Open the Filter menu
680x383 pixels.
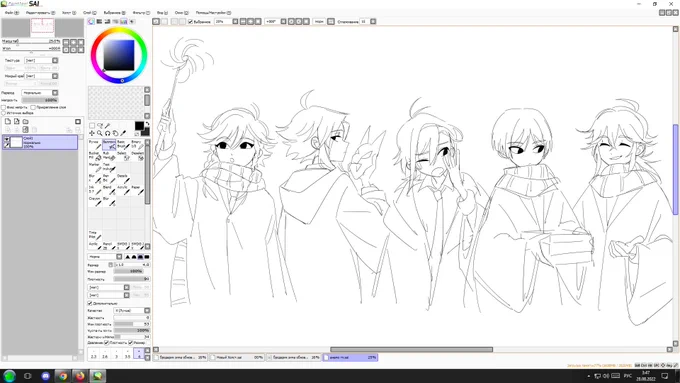click(x=141, y=13)
